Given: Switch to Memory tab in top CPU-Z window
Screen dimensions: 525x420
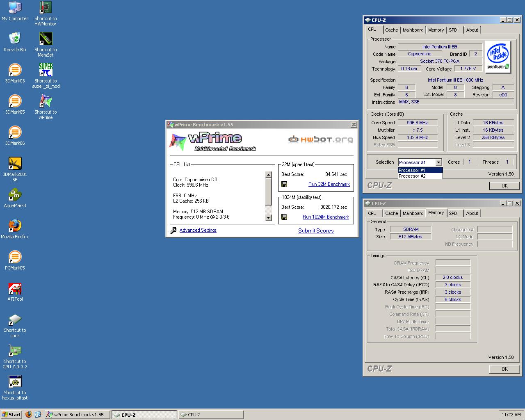Looking at the screenshot, I should [x=436, y=30].
